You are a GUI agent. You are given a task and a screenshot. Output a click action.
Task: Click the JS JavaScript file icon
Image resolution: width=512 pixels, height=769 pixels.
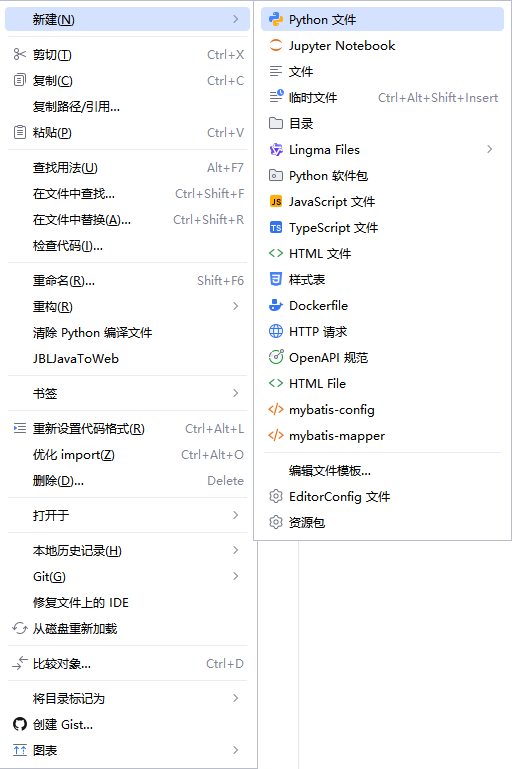coord(276,202)
